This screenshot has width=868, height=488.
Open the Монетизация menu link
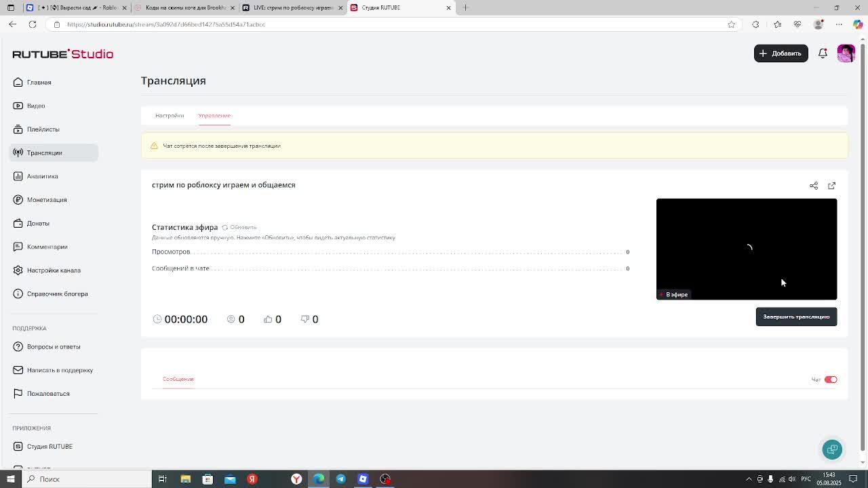[x=47, y=199]
